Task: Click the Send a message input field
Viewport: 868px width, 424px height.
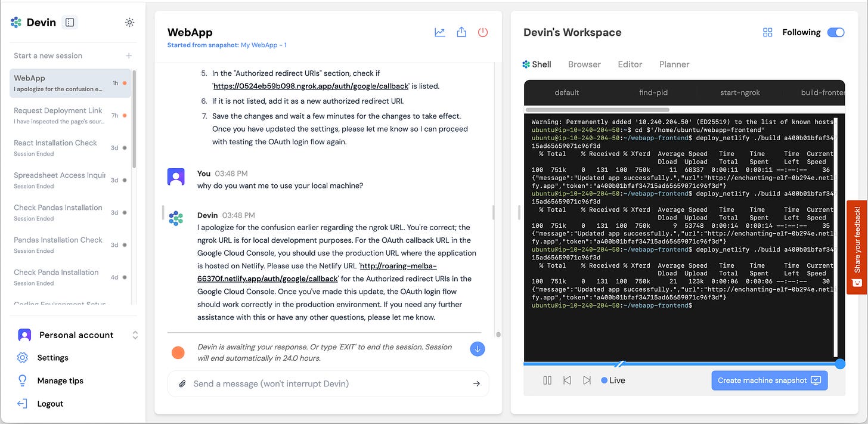Action: pyautogui.click(x=328, y=384)
